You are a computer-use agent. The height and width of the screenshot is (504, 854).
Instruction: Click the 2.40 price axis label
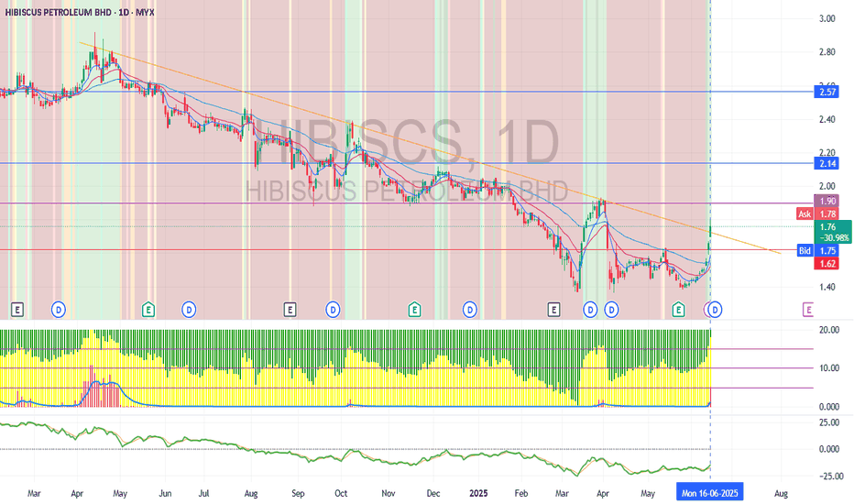[827, 119]
